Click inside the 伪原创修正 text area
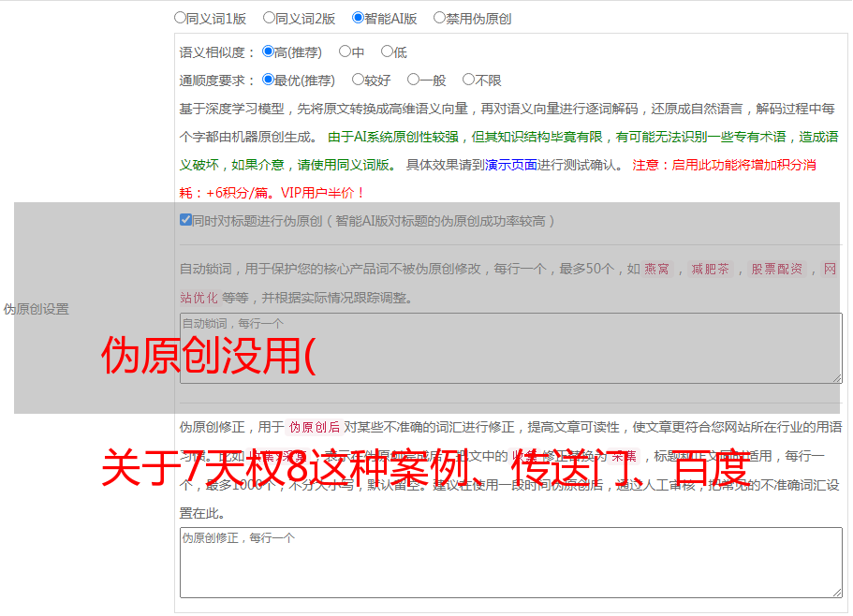The image size is (853, 616). click(x=511, y=563)
